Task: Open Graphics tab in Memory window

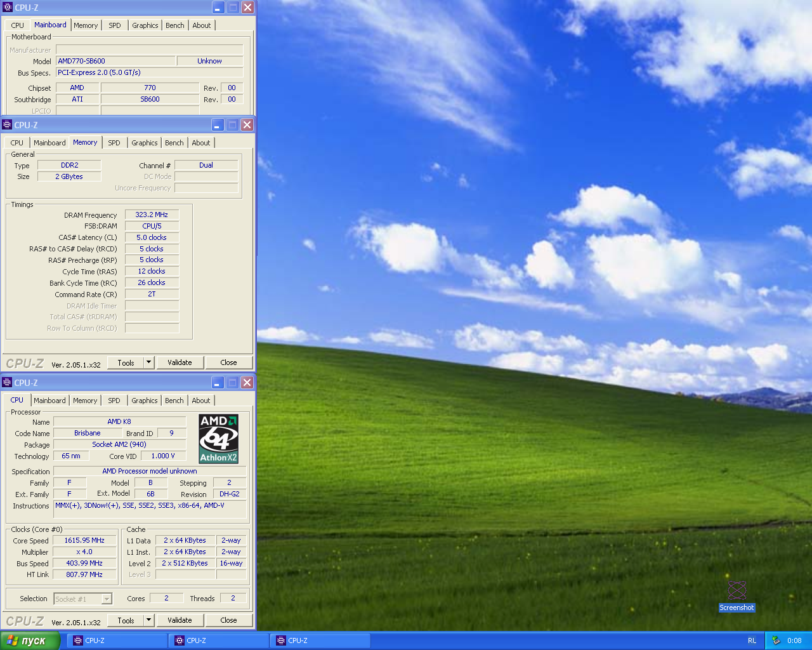Action: click(x=145, y=143)
